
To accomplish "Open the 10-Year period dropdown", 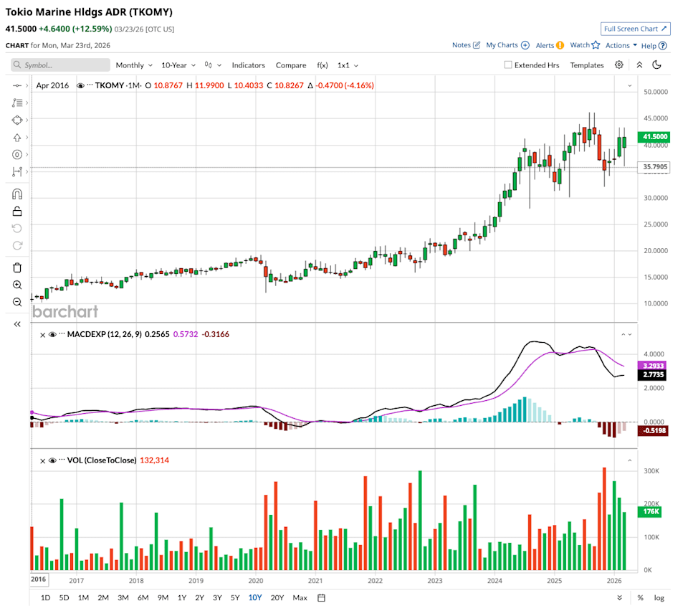I will (x=174, y=65).
